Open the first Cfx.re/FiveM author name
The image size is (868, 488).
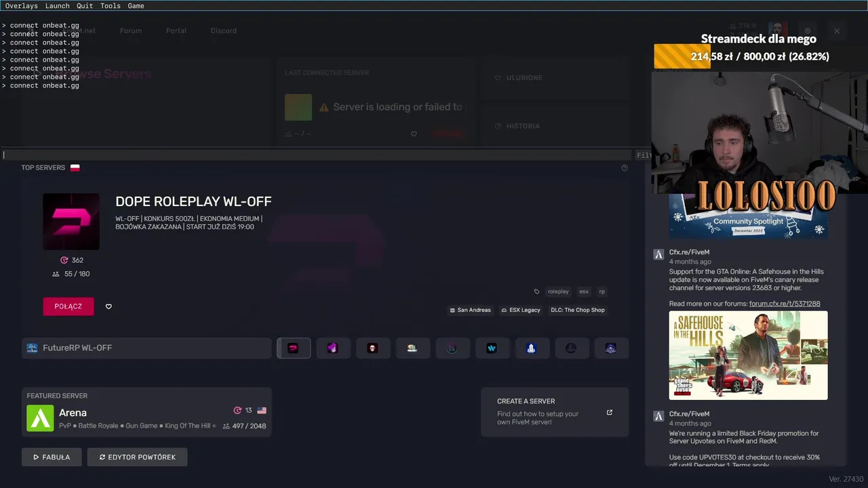coord(689,252)
